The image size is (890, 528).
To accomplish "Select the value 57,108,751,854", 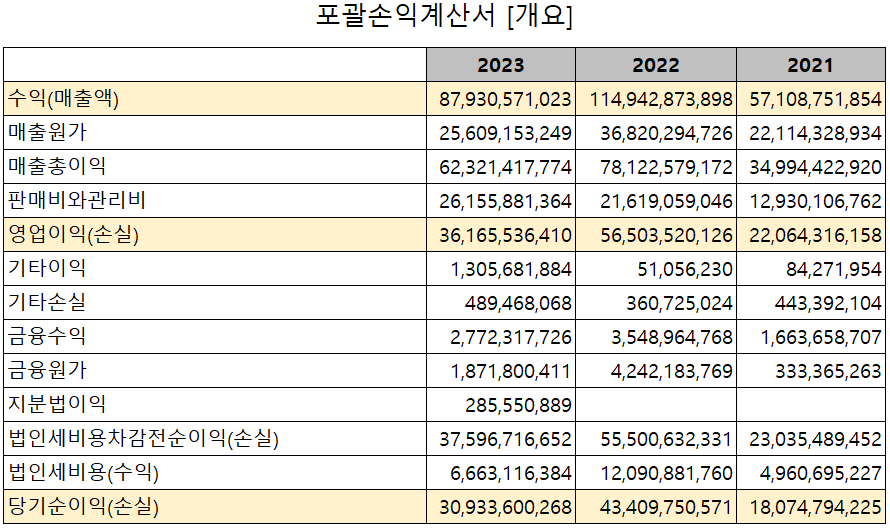I will coord(815,99).
